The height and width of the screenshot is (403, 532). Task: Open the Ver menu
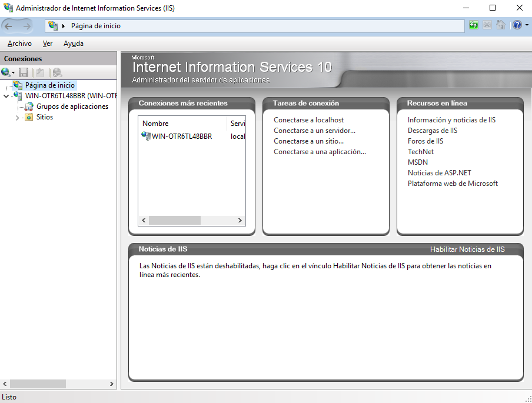click(48, 44)
